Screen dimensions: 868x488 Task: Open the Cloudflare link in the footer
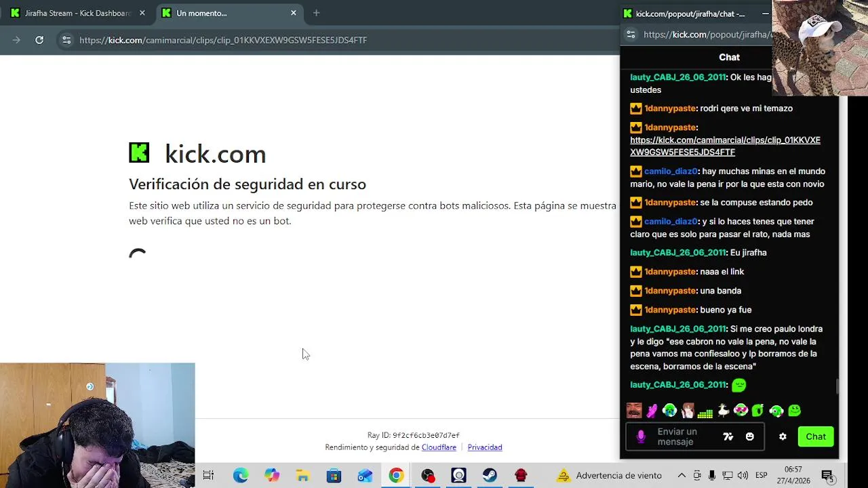[x=439, y=447]
